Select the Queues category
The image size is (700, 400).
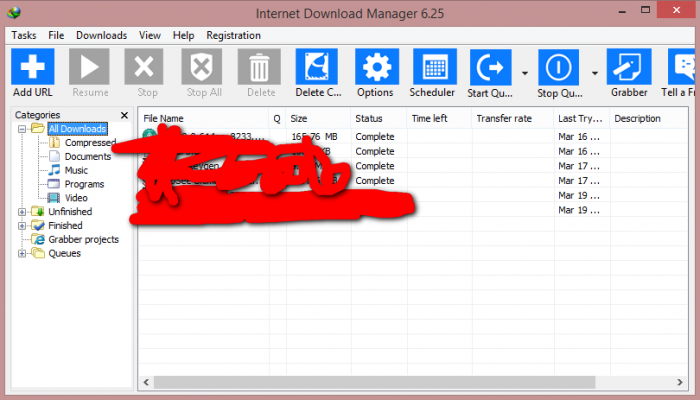65,253
